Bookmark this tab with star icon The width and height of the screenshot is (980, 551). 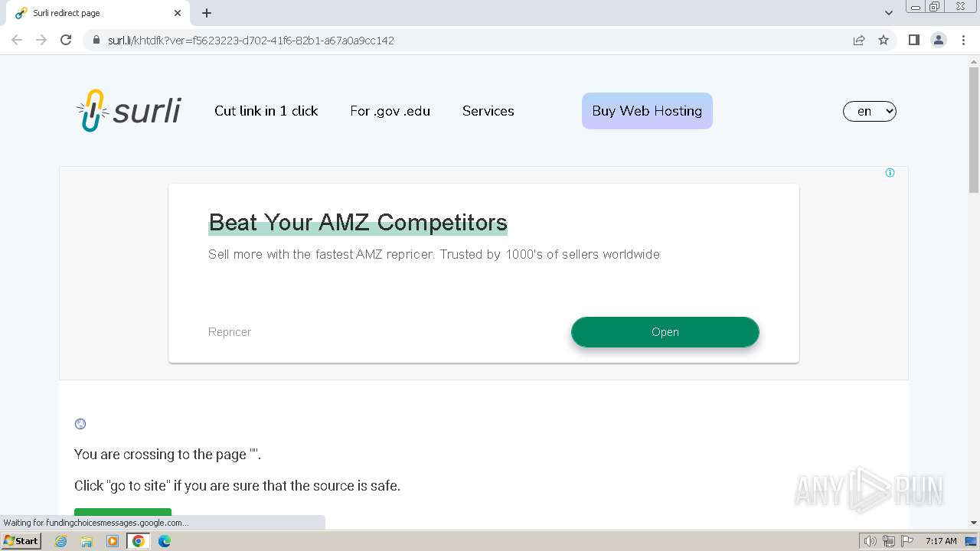pos(884,40)
